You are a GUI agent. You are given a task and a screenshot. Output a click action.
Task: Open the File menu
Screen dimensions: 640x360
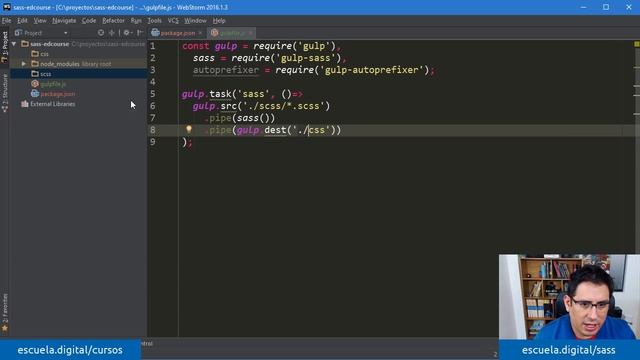[7, 20]
